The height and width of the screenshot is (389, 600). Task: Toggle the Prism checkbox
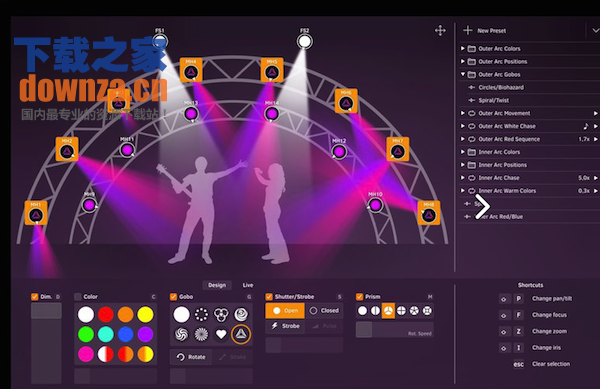359,297
